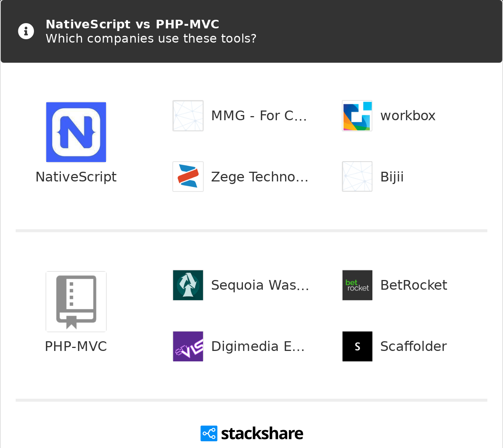Screen dimensions: 503x448
Task: Click the NativeScript vs PHP-MVC heading
Action: [x=132, y=24]
